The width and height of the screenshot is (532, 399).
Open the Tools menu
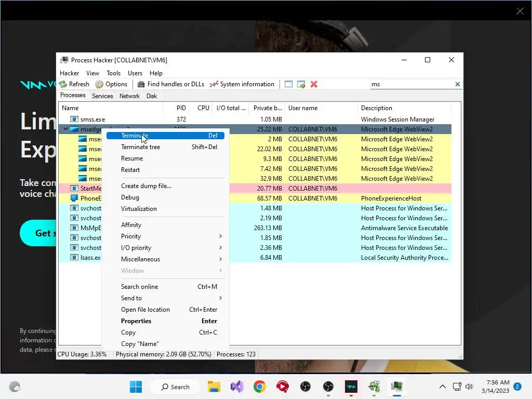[113, 73]
